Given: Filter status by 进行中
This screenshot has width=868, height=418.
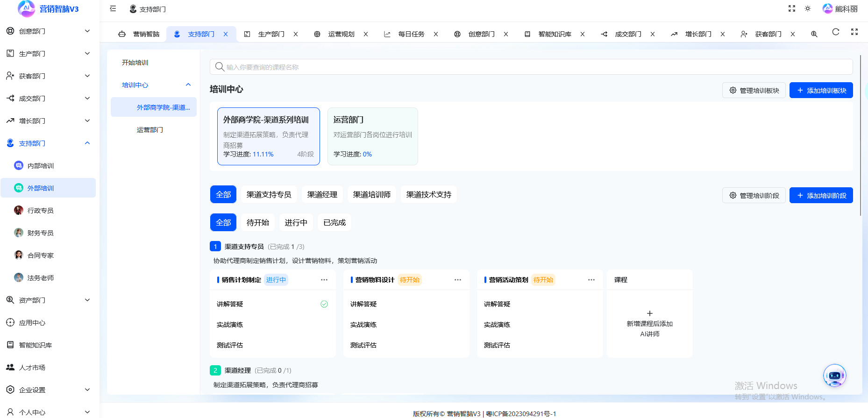Looking at the screenshot, I should click(x=296, y=222).
